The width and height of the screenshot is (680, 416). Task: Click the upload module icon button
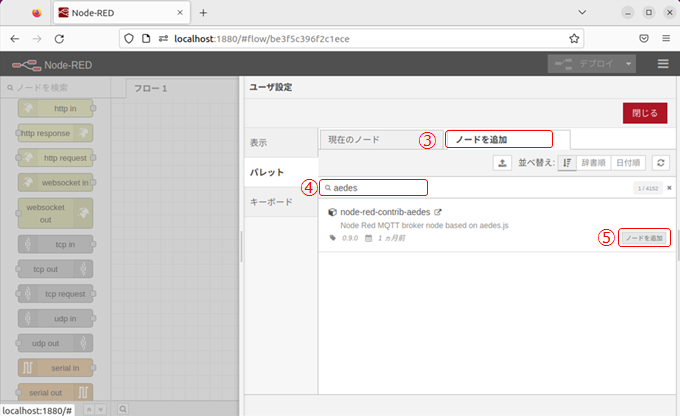503,163
